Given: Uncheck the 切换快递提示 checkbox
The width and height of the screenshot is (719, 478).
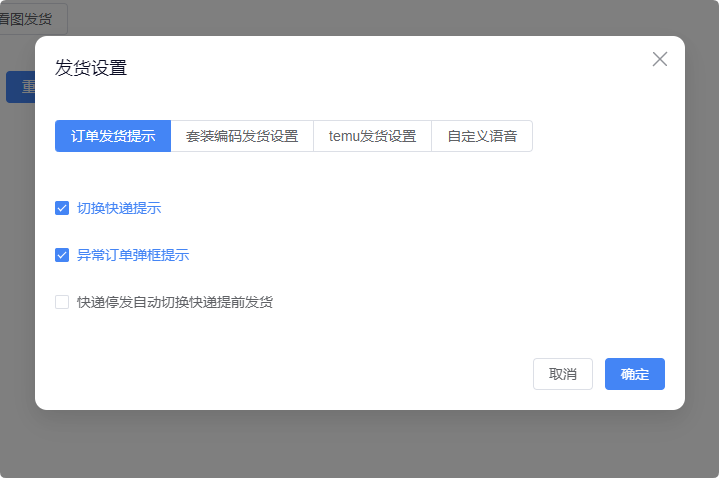Looking at the screenshot, I should tap(62, 209).
